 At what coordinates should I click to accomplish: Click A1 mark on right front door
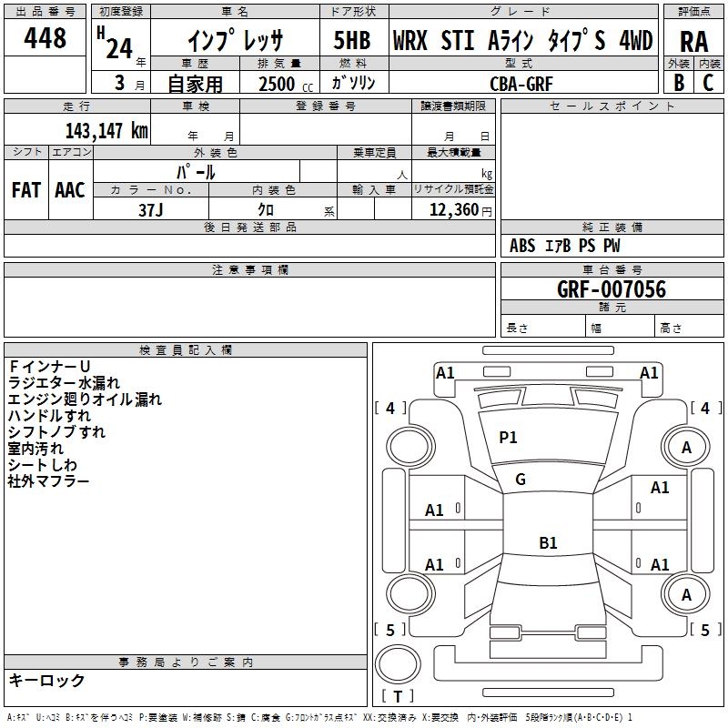pos(660,488)
